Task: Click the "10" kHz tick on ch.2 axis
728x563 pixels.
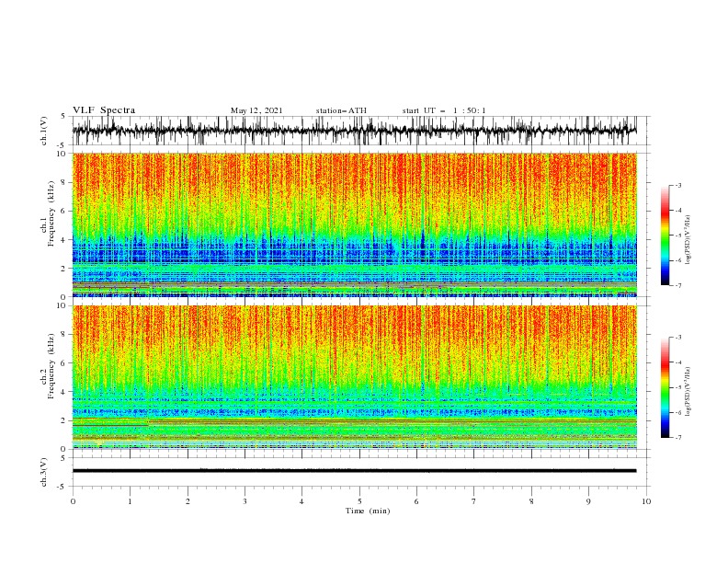Action: click(62, 305)
